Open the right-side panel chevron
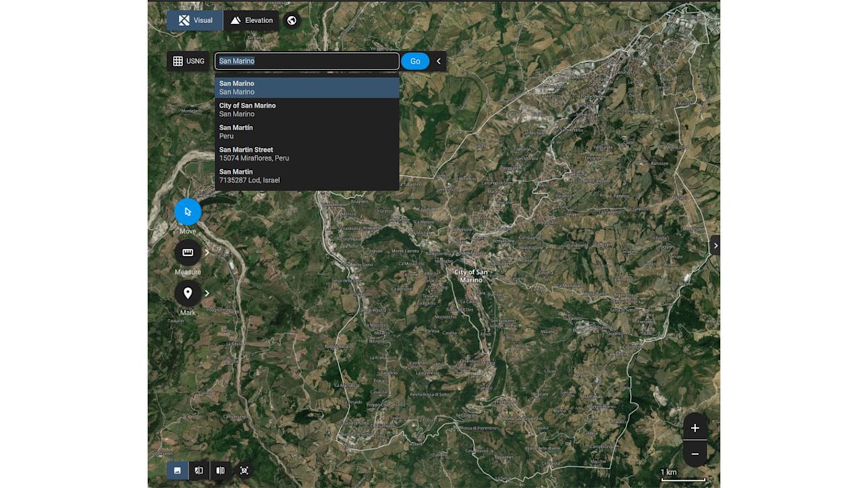The height and width of the screenshot is (488, 868). point(715,245)
